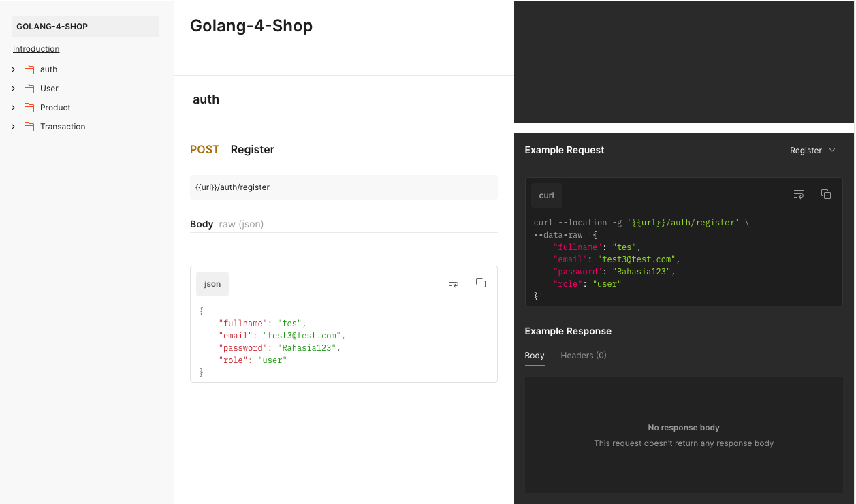
Task: Click the POST Register request heading
Action: tap(232, 150)
